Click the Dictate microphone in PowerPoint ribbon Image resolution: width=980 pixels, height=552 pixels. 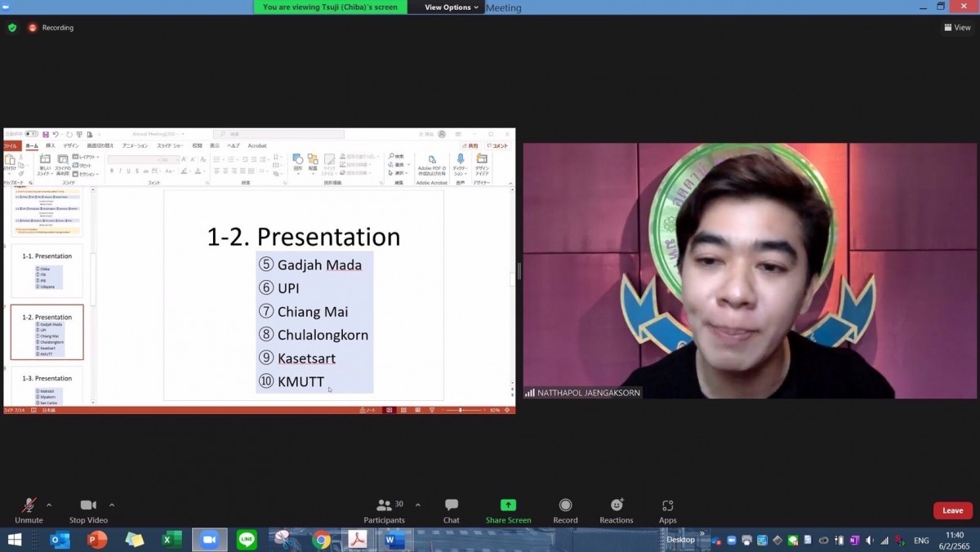tap(460, 160)
